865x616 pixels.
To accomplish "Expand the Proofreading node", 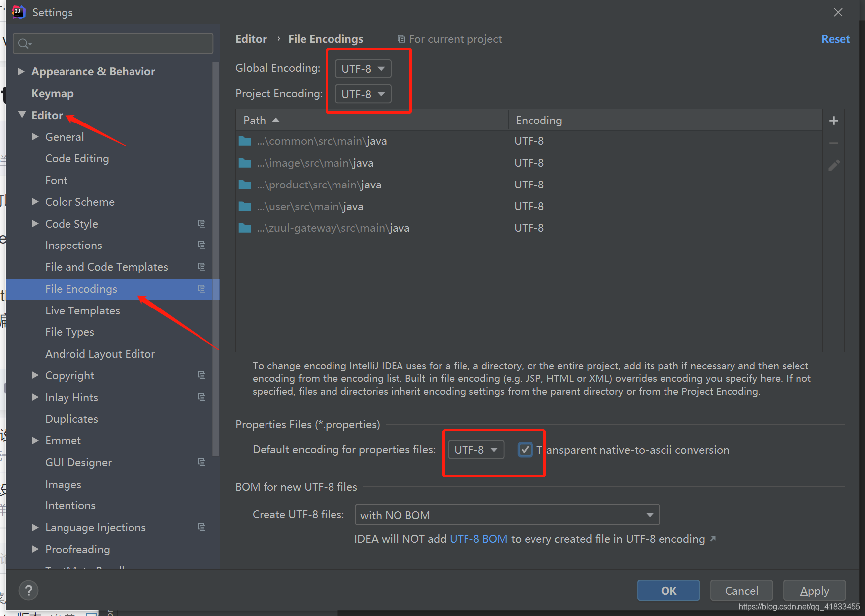I will tap(35, 549).
